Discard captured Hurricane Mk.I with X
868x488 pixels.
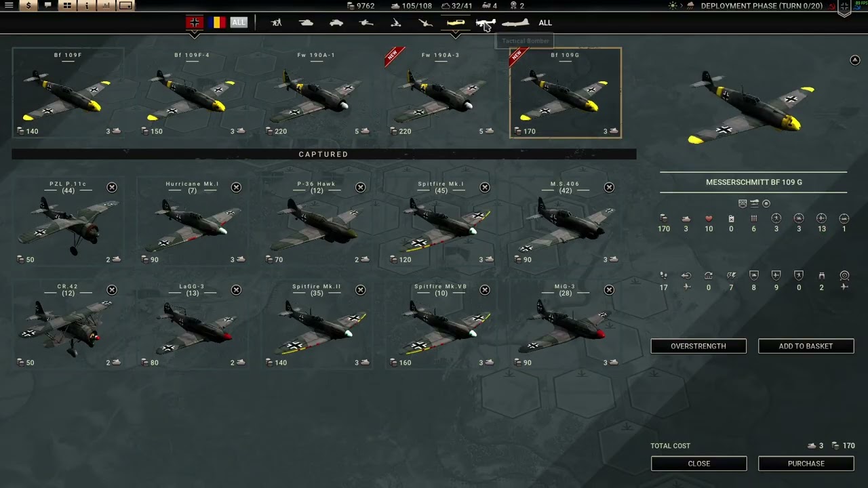point(236,187)
